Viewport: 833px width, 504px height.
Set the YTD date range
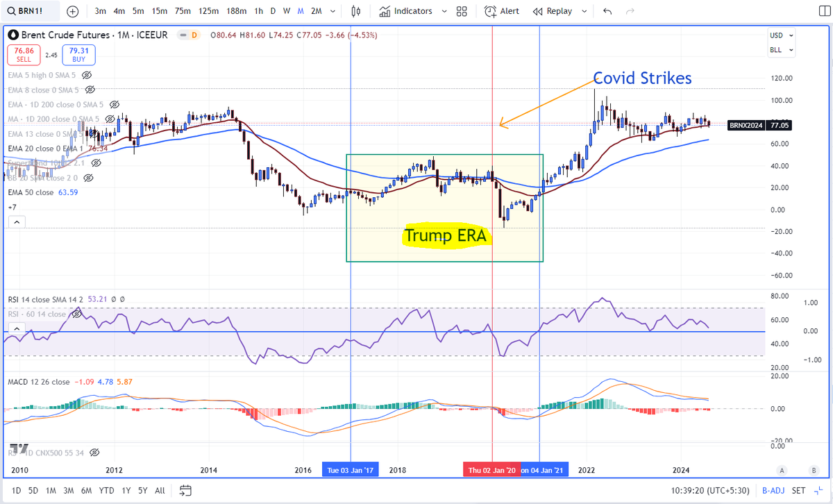click(x=106, y=490)
